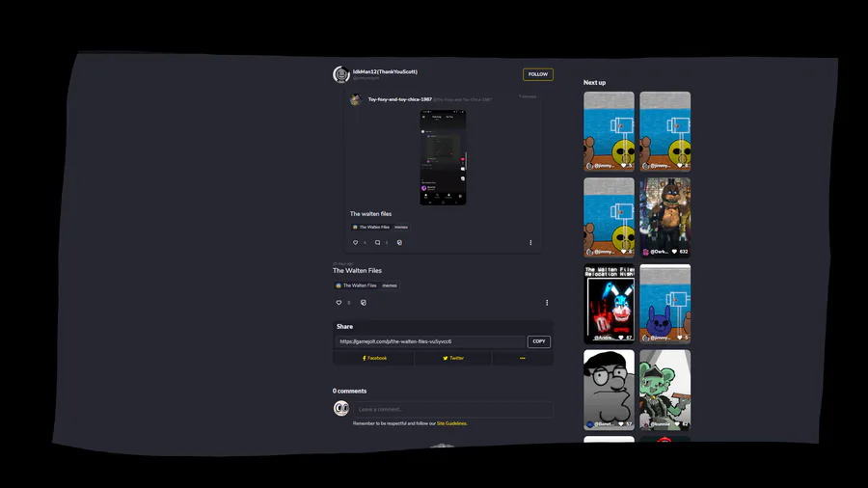Viewport: 868px width, 488px height.
Task: Open Freddy Fazbear thumbnail with 632 likes
Action: [x=665, y=217]
